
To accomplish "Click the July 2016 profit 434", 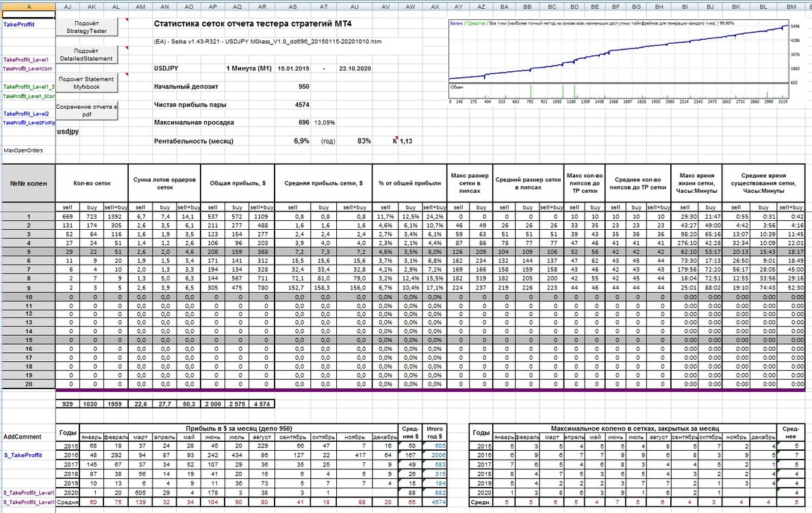I will coord(237,455).
